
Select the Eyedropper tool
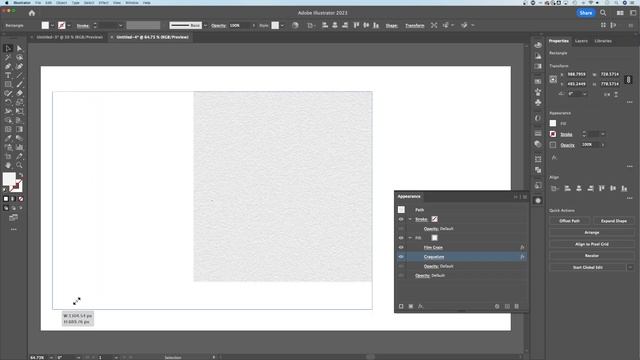pos(8,138)
